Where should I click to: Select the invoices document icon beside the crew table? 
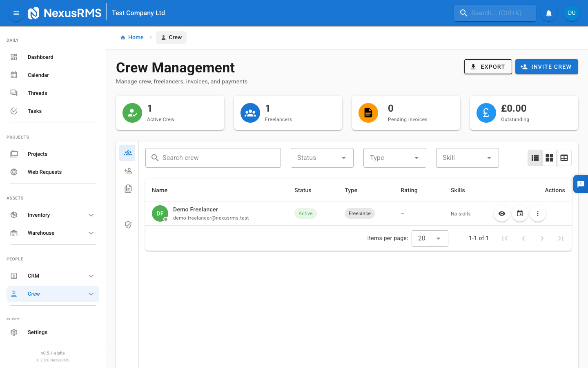(x=128, y=188)
